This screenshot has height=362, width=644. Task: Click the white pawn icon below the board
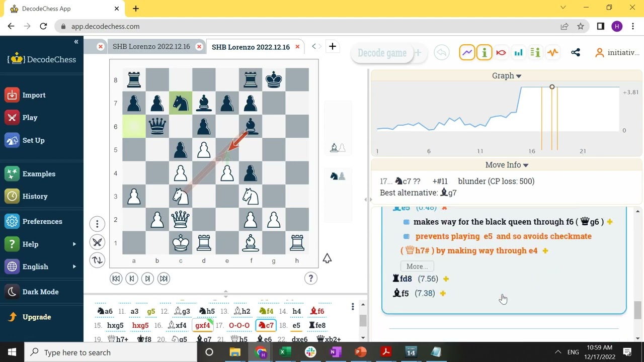(327, 258)
